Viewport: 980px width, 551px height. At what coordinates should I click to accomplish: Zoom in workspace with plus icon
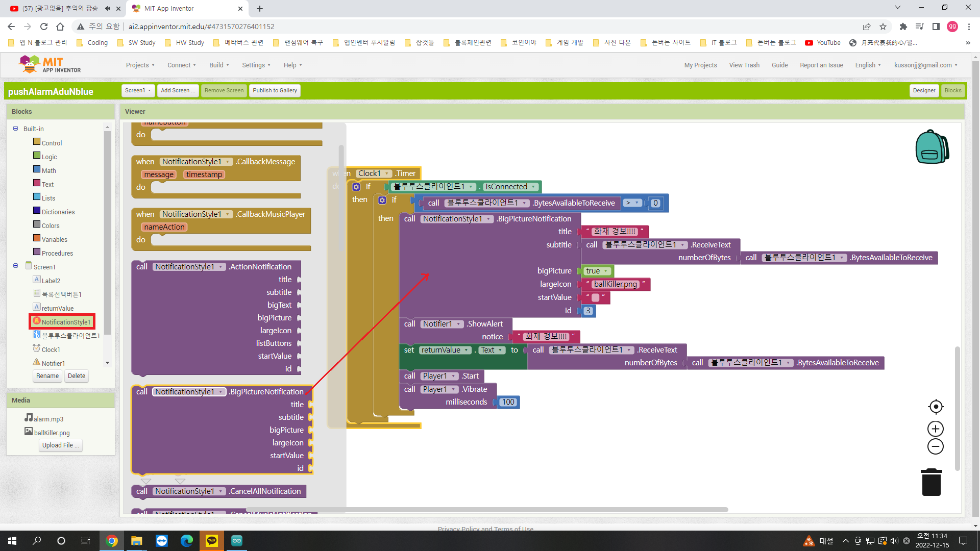(936, 429)
